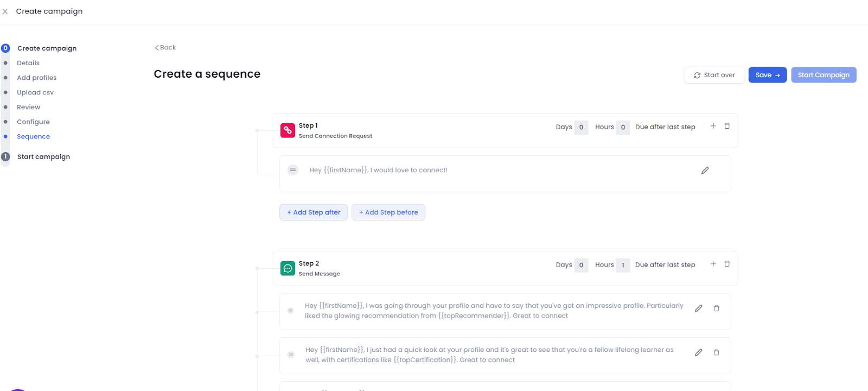The image size is (868, 391).
Task: Grab handle of 'would love to connect' message
Action: pos(293,170)
